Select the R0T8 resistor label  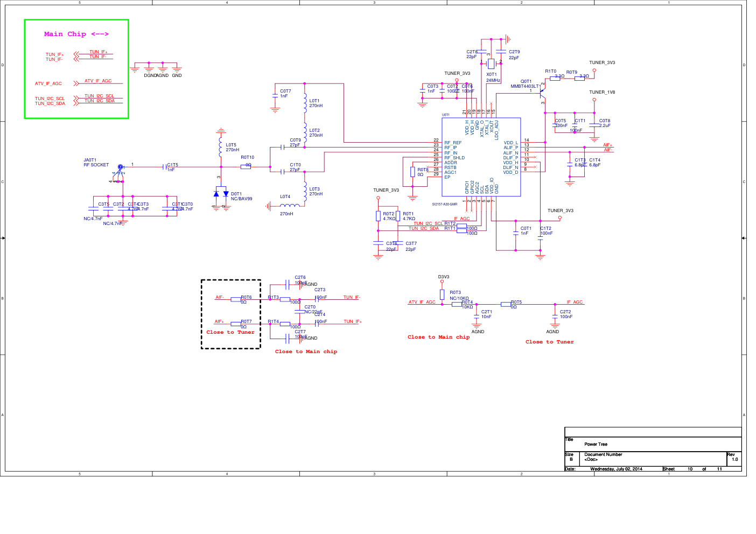click(423, 172)
